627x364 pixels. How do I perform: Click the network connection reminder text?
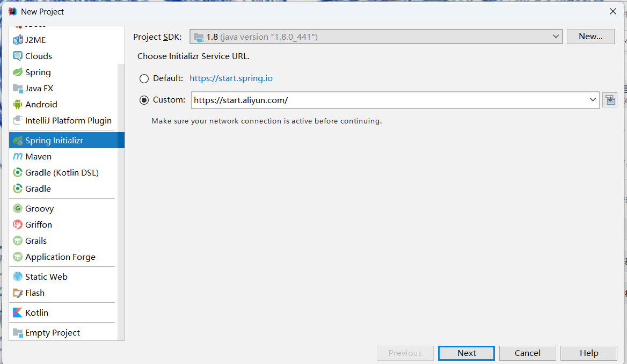coord(267,121)
